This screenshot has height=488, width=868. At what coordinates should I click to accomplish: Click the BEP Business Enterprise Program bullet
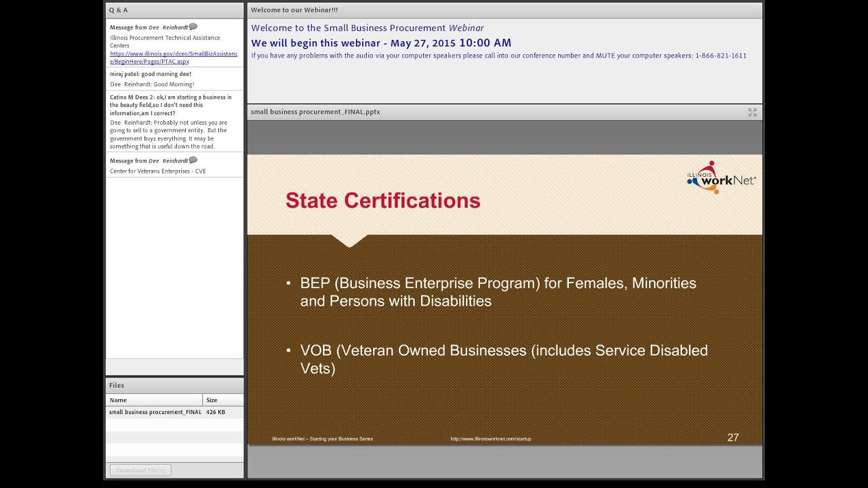click(498, 292)
